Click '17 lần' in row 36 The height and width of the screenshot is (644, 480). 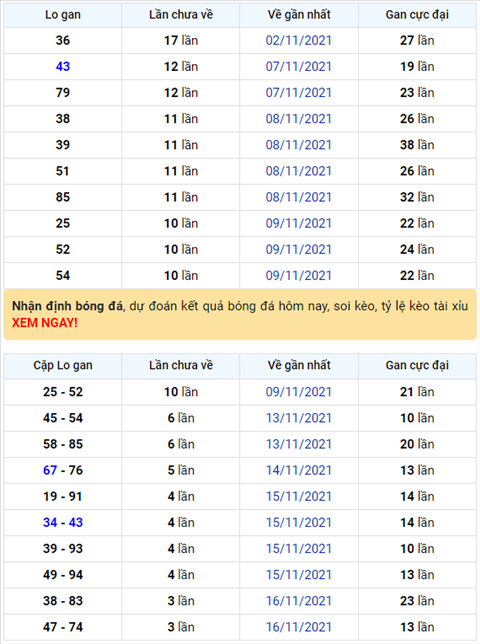tap(181, 40)
